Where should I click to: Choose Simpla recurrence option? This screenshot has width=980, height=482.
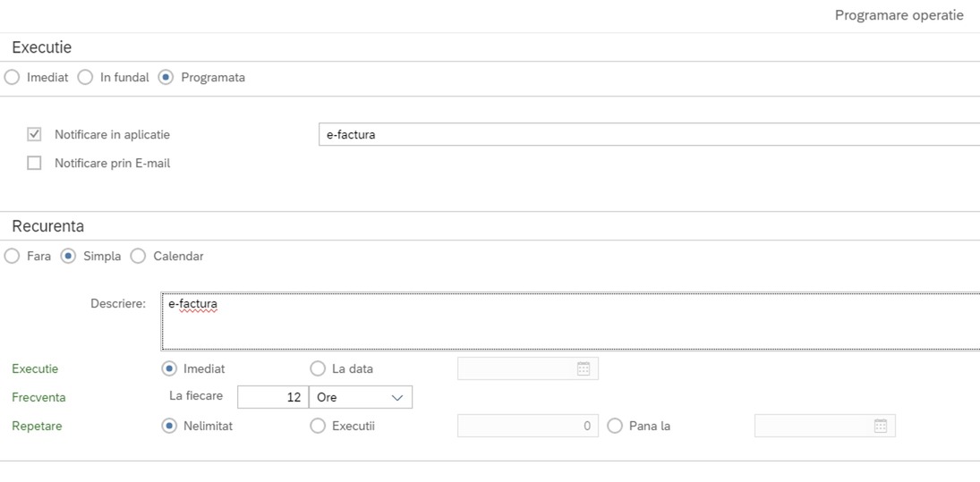68,256
